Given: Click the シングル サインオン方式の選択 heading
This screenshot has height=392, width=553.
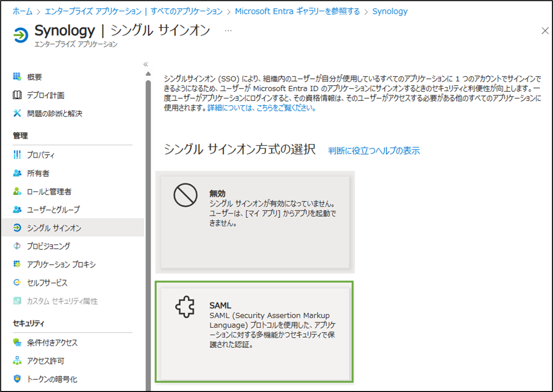Looking at the screenshot, I should click(239, 149).
